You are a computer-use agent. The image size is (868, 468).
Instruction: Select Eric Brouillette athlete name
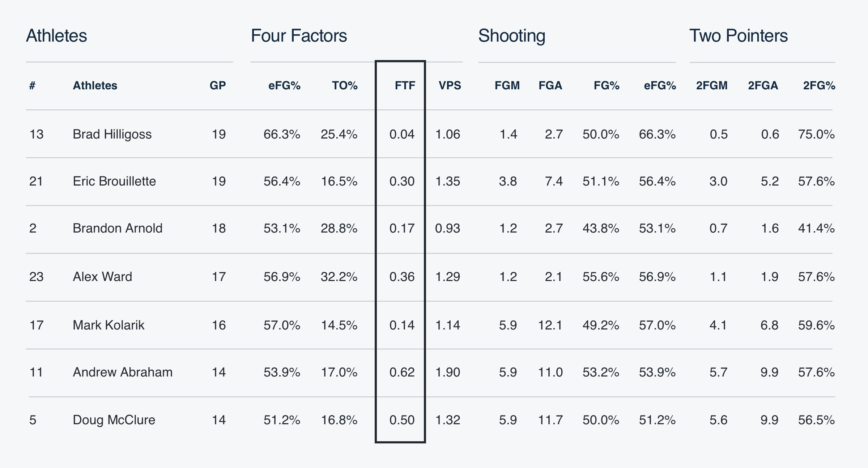point(114,181)
